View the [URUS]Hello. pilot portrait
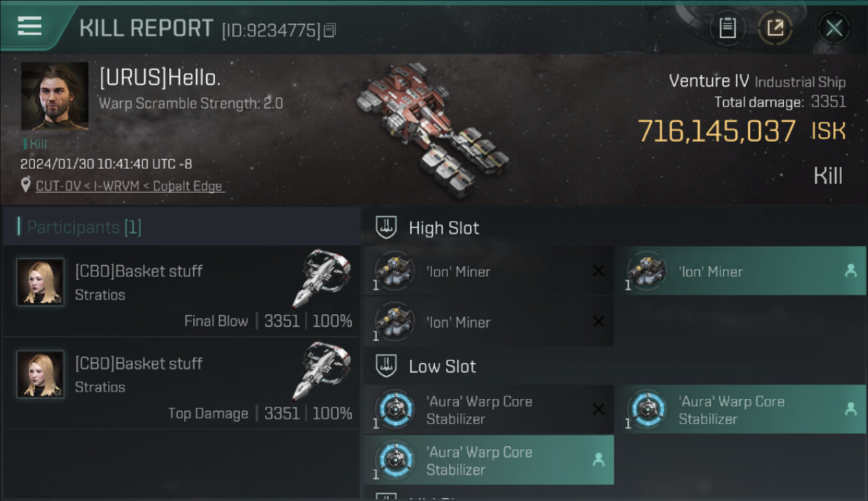This screenshot has width=868, height=501. tap(55, 96)
